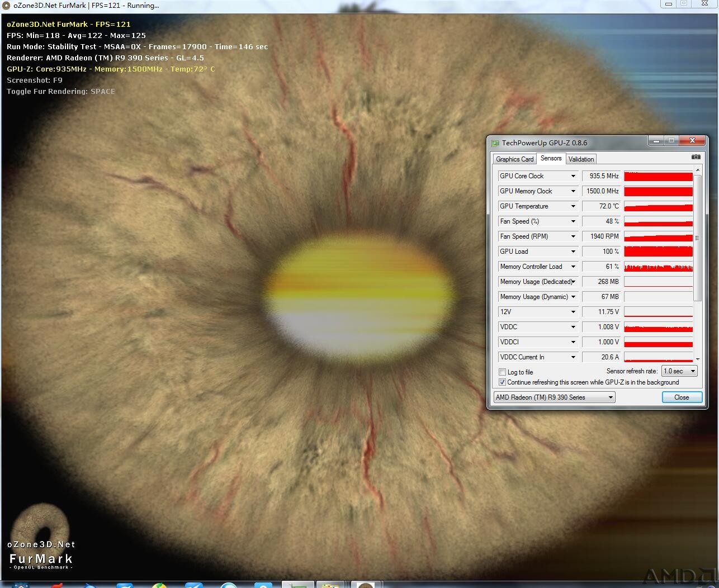The height and width of the screenshot is (588, 719).
Task: Click the 1500.0 MHz memory clock value
Action: tap(602, 191)
